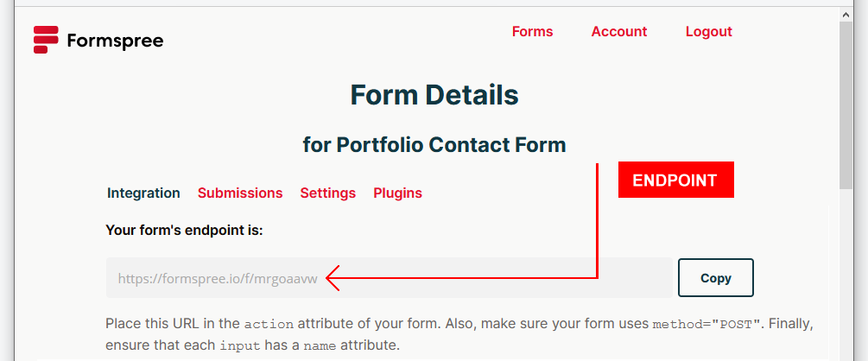Click the Portfolio Contact Form subtitle
868x361 pixels.
pyautogui.click(x=434, y=144)
